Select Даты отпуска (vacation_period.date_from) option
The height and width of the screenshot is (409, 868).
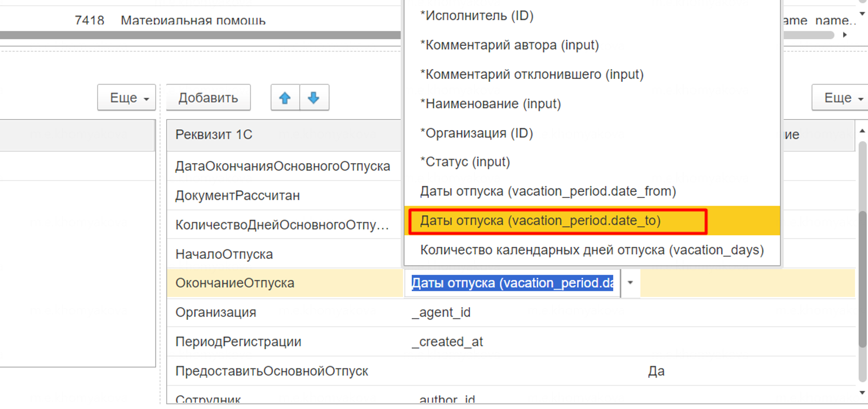(x=548, y=191)
